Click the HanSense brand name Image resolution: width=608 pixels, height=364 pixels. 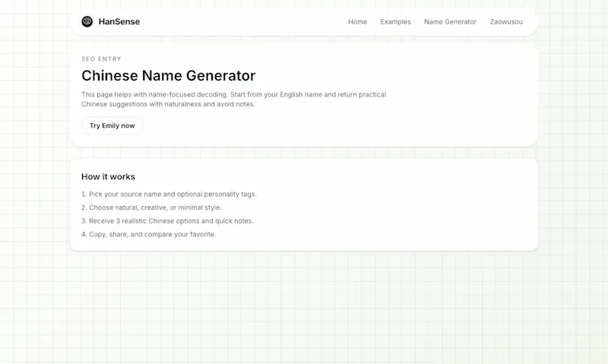[119, 22]
